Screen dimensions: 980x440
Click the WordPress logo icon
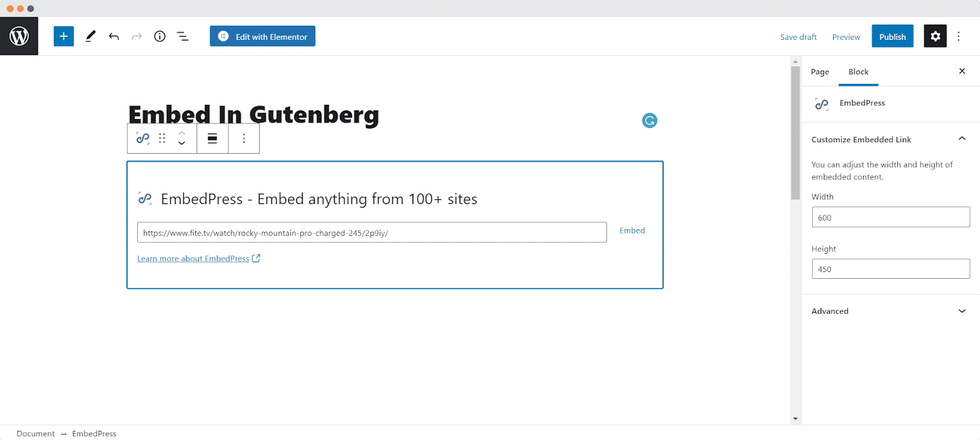(19, 36)
